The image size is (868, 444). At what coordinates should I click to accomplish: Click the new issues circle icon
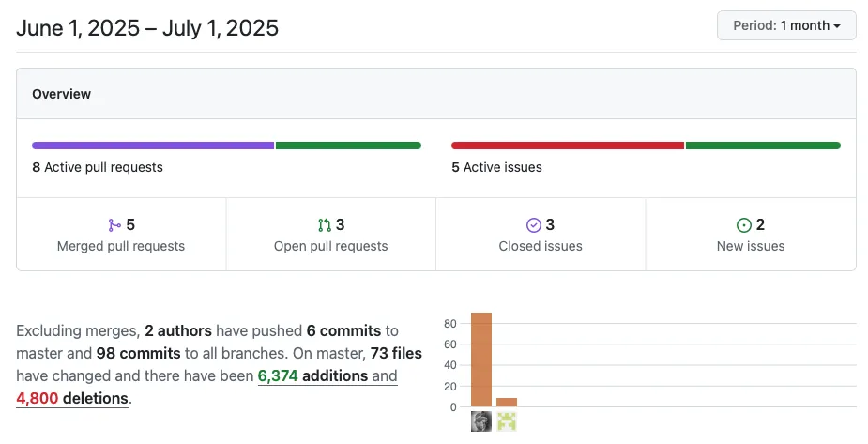tap(744, 224)
